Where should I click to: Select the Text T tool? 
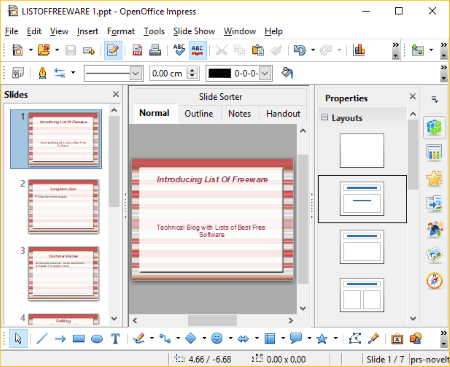[x=115, y=339]
